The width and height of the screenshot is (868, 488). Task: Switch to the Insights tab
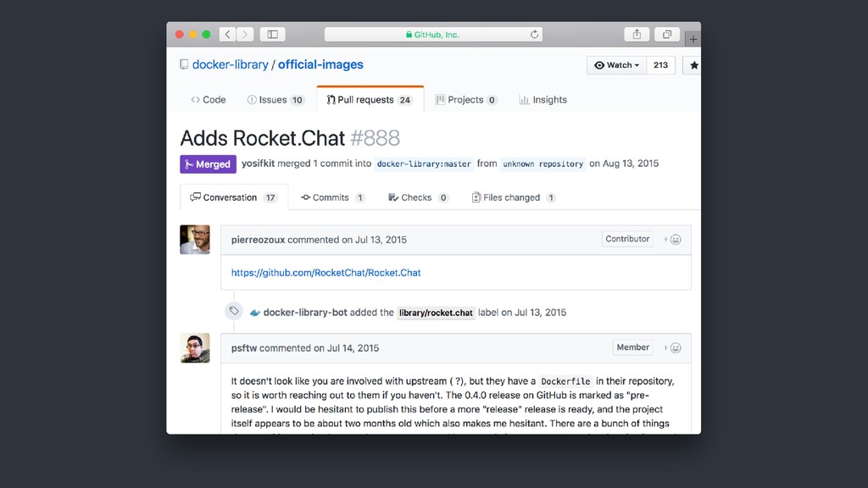543,100
